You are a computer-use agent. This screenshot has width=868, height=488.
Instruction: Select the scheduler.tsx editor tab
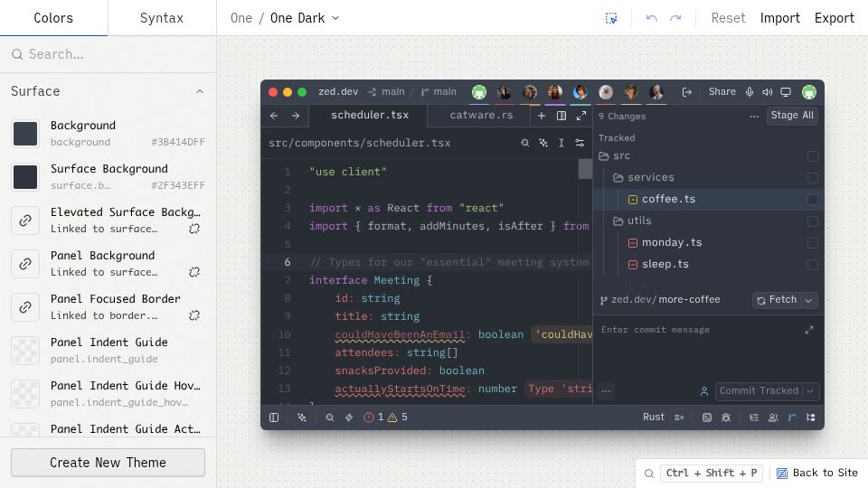tap(370, 115)
